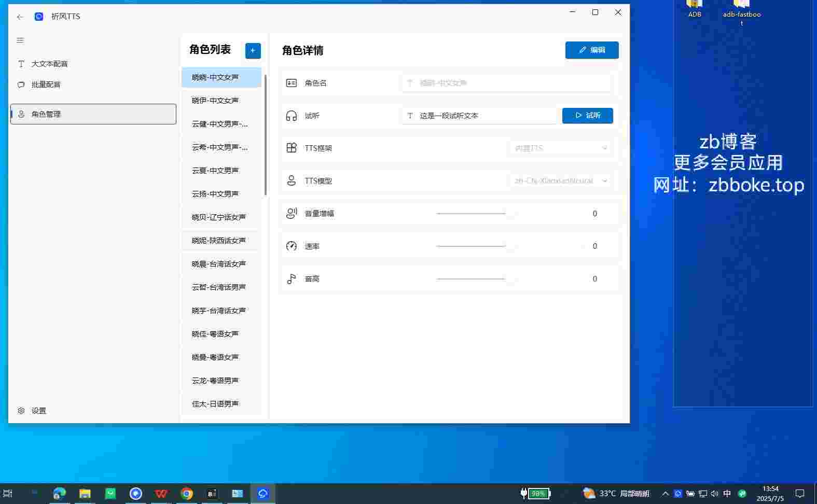Viewport: 817px width, 504px height.
Task: Open the TTS框架 dropdown
Action: pyautogui.click(x=561, y=148)
